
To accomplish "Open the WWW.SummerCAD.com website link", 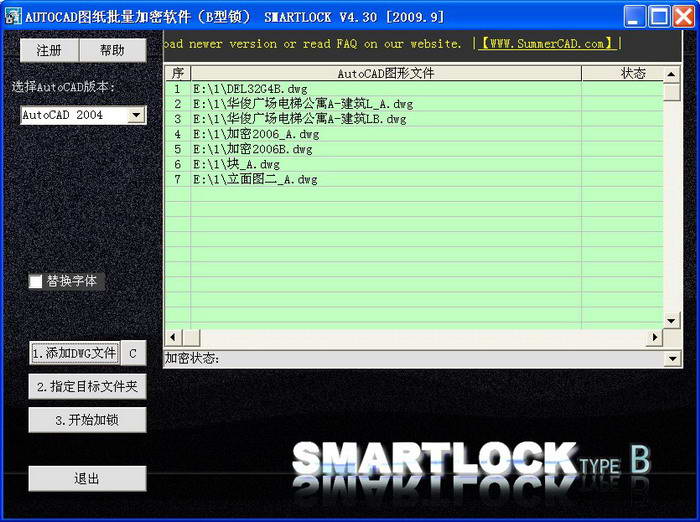I will (547, 44).
